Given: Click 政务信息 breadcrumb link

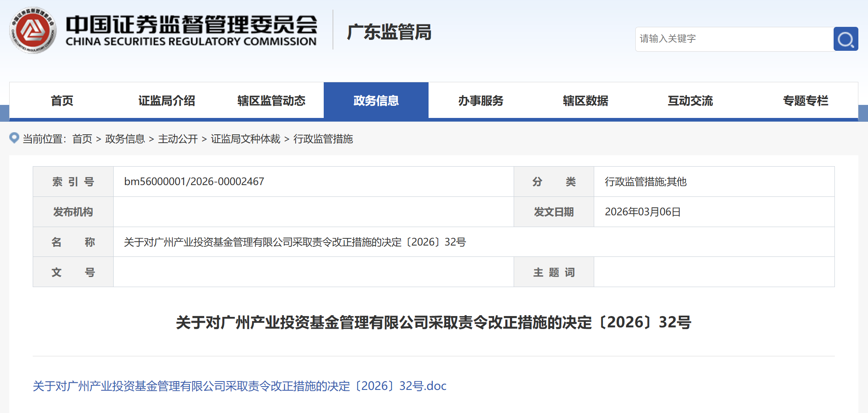Looking at the screenshot, I should point(125,139).
